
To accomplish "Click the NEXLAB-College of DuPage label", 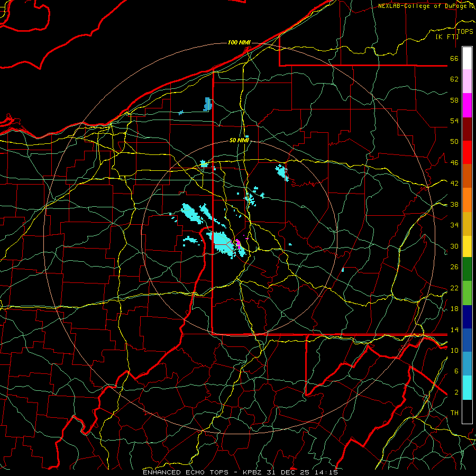I will coord(422,6).
